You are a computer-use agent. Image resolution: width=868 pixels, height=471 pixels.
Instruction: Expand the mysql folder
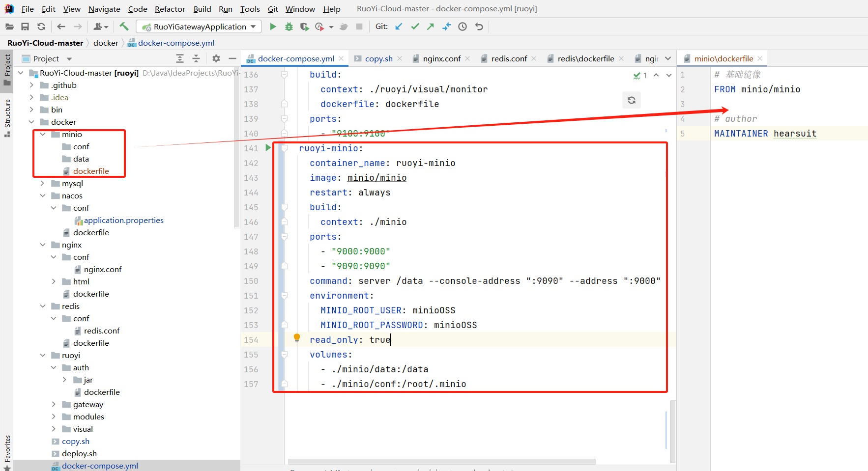[43, 183]
